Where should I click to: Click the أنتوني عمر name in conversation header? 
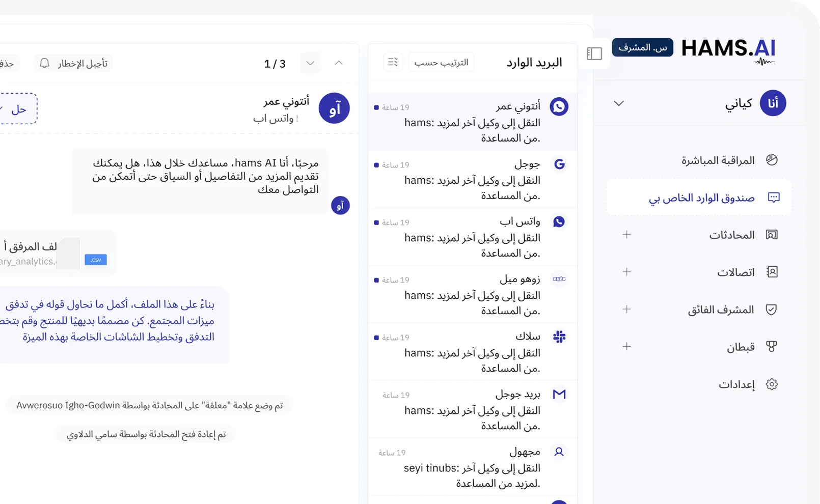click(286, 101)
